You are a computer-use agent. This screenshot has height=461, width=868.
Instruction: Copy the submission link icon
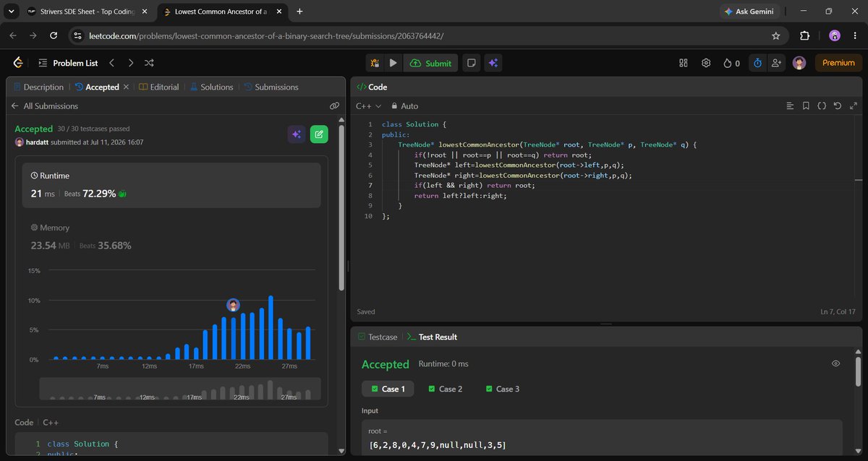[334, 105]
